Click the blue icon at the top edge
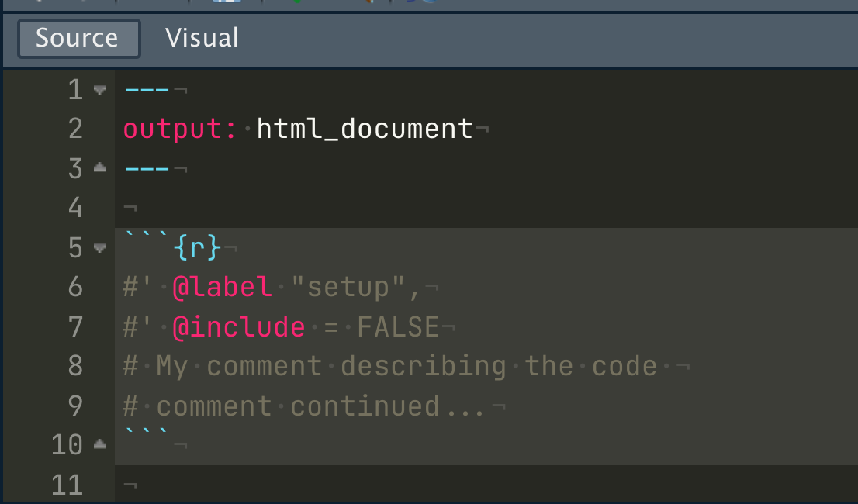858x504 pixels. pyautogui.click(x=228, y=3)
